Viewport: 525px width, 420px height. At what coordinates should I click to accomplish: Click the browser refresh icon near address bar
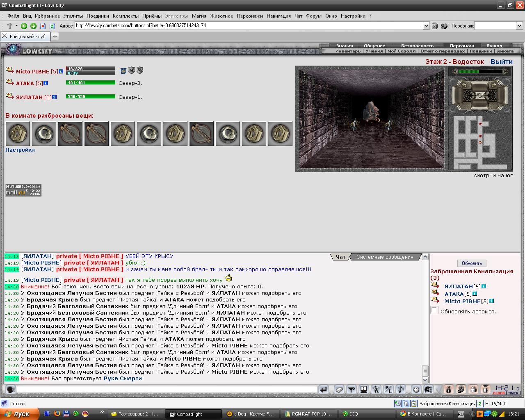(52, 26)
